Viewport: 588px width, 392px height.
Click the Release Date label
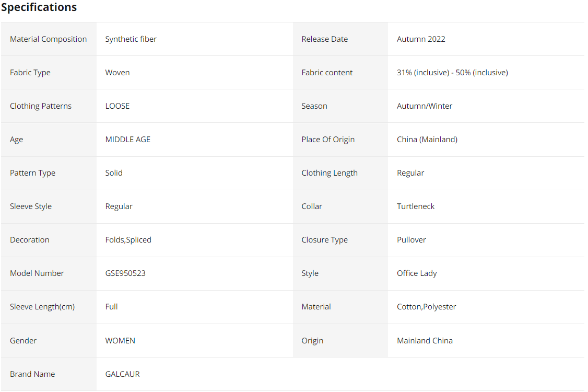[324, 39]
